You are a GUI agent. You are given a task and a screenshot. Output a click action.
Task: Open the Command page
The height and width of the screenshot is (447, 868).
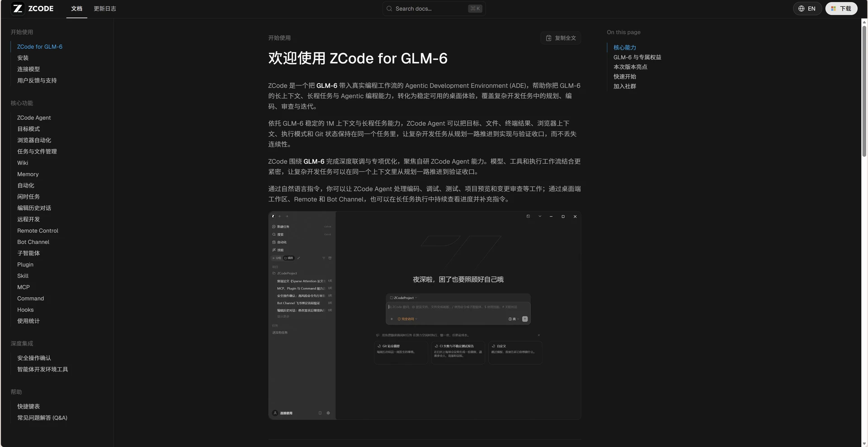click(x=31, y=299)
